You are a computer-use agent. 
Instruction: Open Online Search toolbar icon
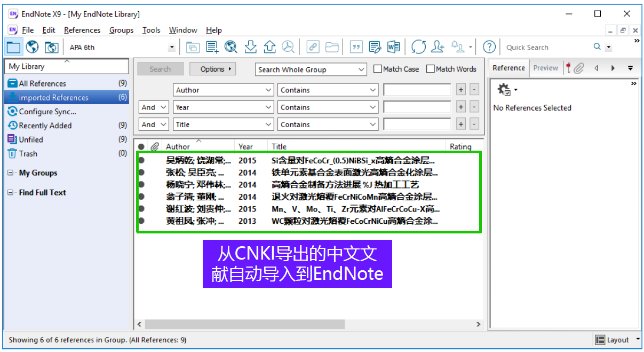231,47
